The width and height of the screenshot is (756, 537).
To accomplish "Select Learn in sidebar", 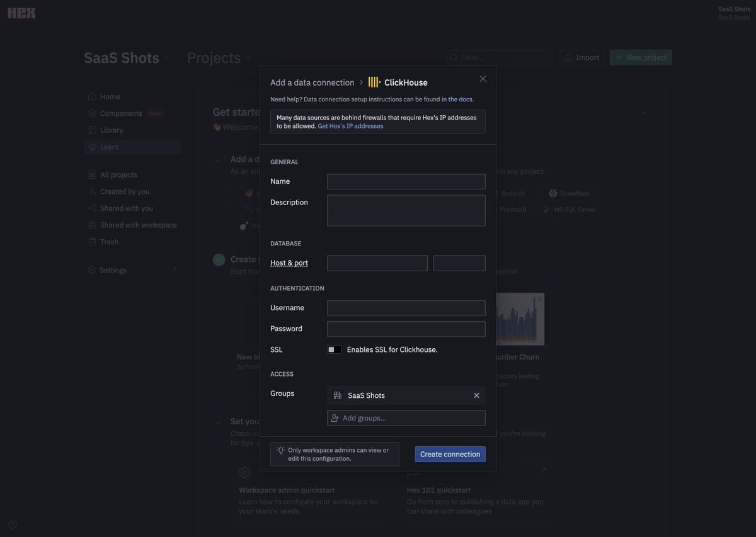I will click(x=132, y=147).
